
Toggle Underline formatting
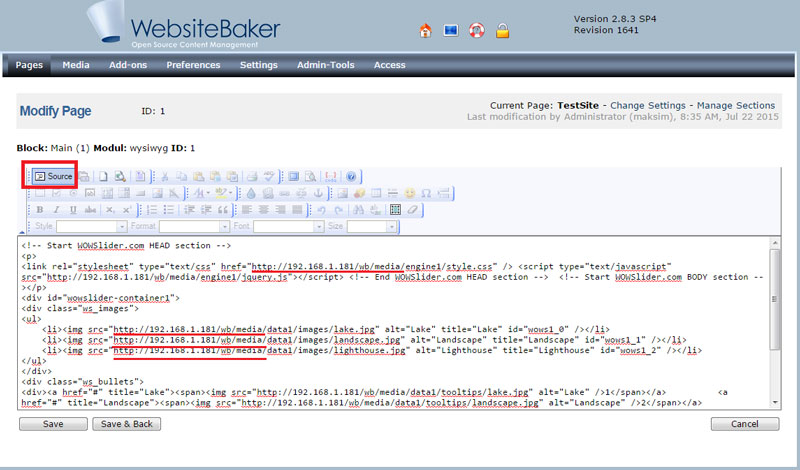[x=73, y=210]
